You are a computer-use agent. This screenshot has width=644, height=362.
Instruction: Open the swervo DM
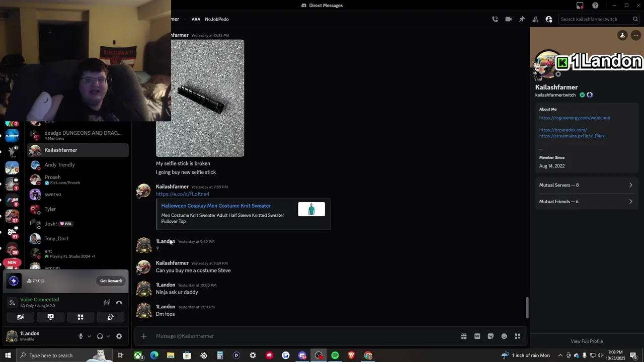(78, 194)
